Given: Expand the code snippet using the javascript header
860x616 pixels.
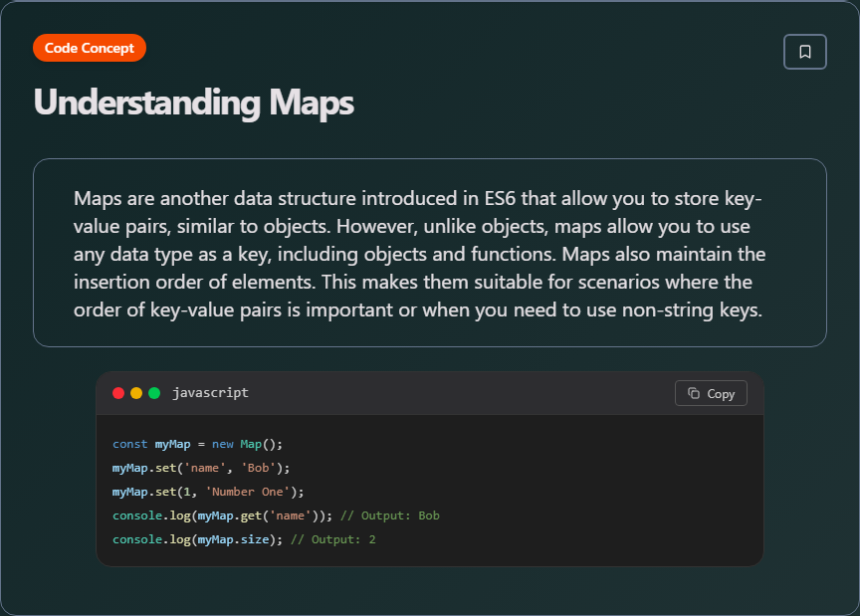Looking at the screenshot, I should tap(210, 393).
